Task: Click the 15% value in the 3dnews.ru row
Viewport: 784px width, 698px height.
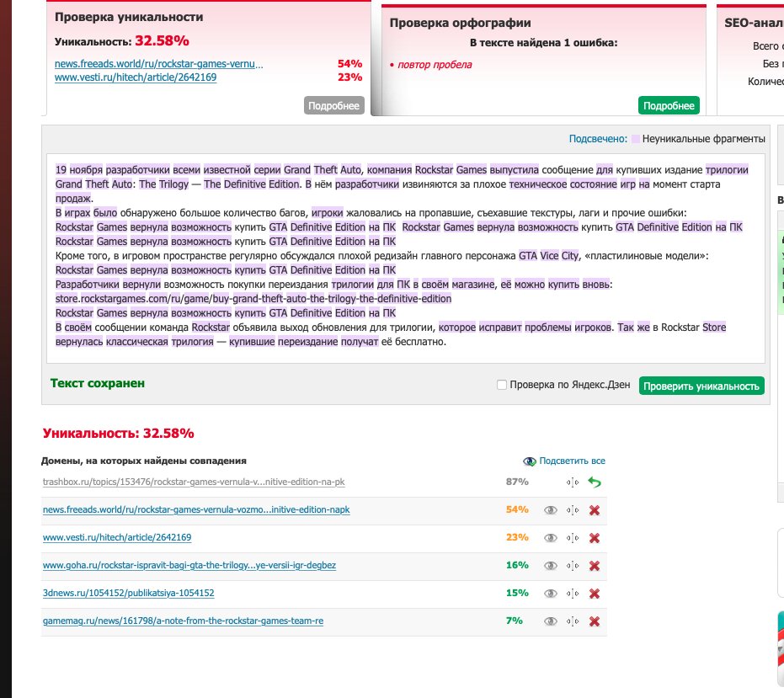Action: [517, 593]
